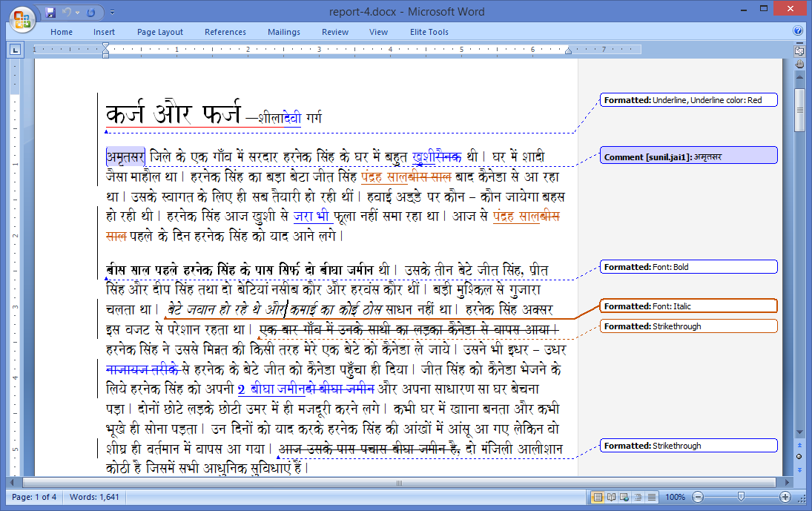Switch to Draft view
Screen dimensions: 812x511
(652, 498)
